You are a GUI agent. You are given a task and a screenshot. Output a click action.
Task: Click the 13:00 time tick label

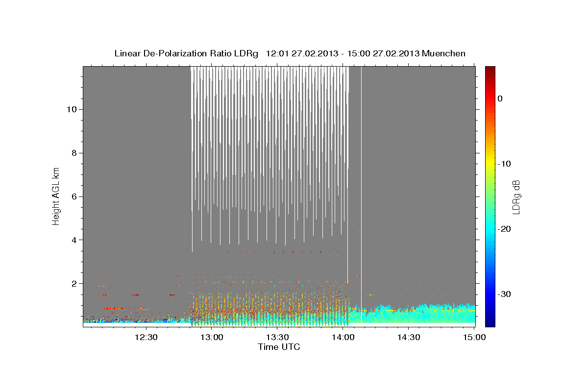tap(212, 337)
